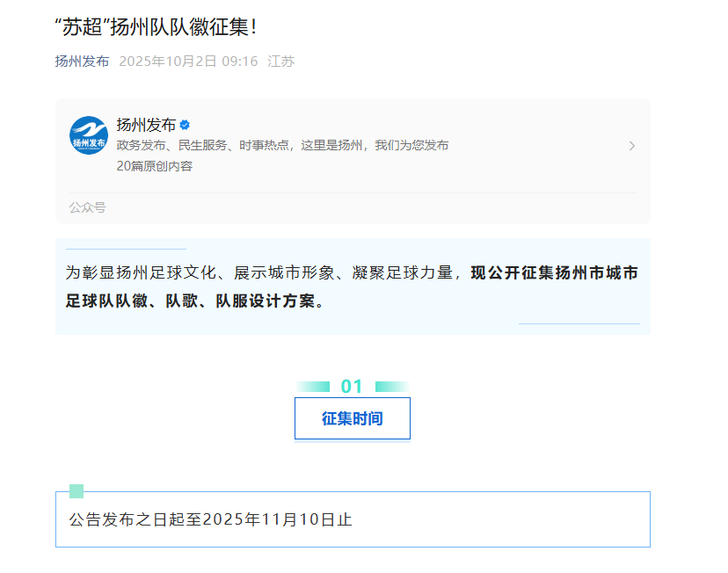This screenshot has width=728, height=573.
Task: Click the 征集时间 section heading box
Action: pos(352,418)
